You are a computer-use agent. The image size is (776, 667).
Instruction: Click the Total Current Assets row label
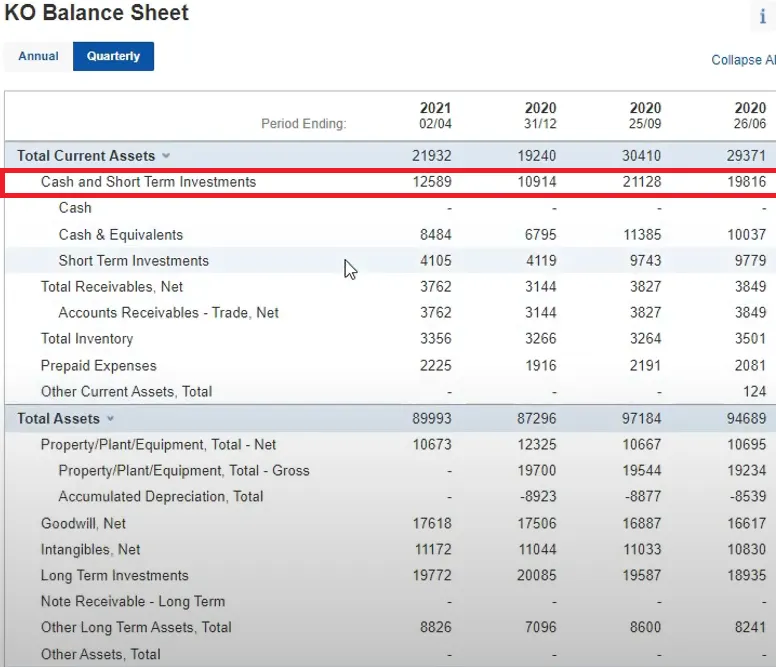coord(86,156)
